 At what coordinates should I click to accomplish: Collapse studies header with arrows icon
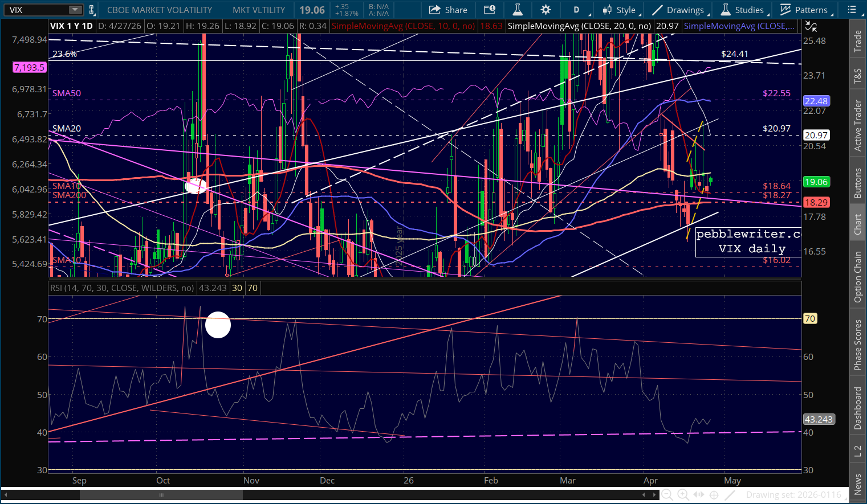(x=811, y=26)
